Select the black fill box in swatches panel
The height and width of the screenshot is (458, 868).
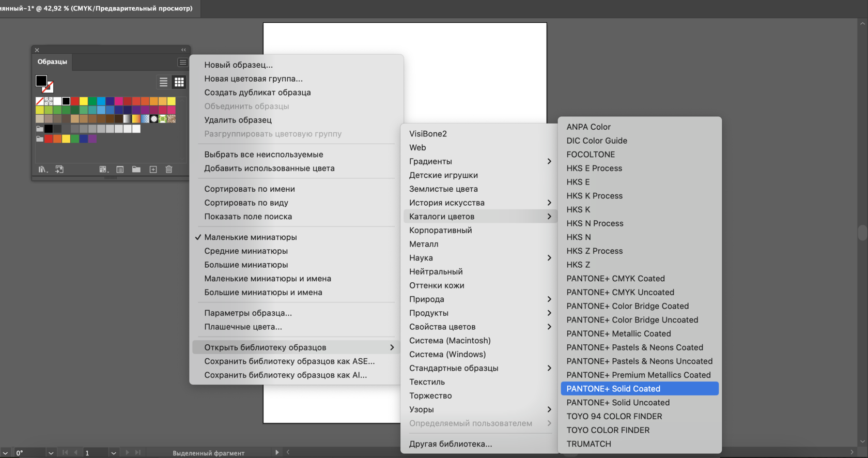[41, 81]
